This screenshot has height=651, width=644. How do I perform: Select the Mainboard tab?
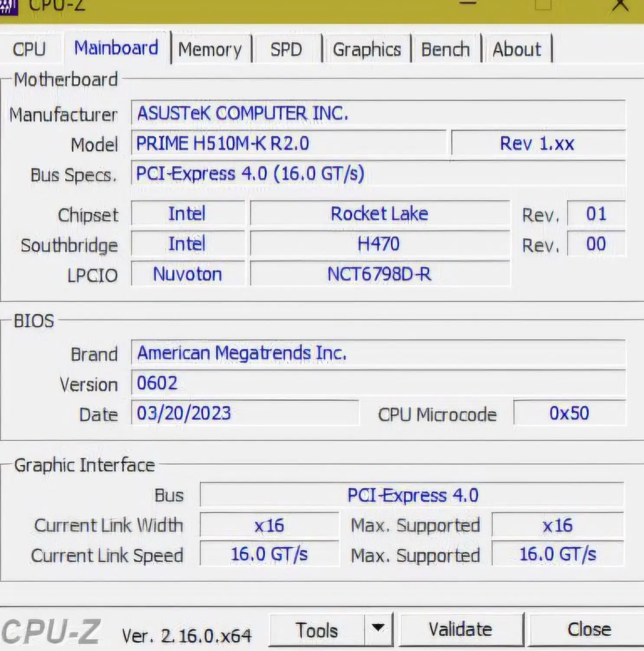click(116, 48)
